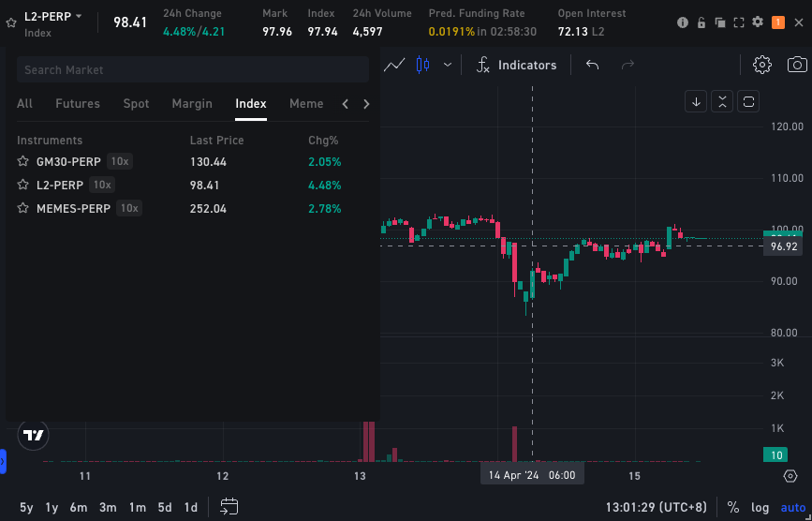Toggle auto scale mode
The width and height of the screenshot is (812, 521).
(793, 508)
